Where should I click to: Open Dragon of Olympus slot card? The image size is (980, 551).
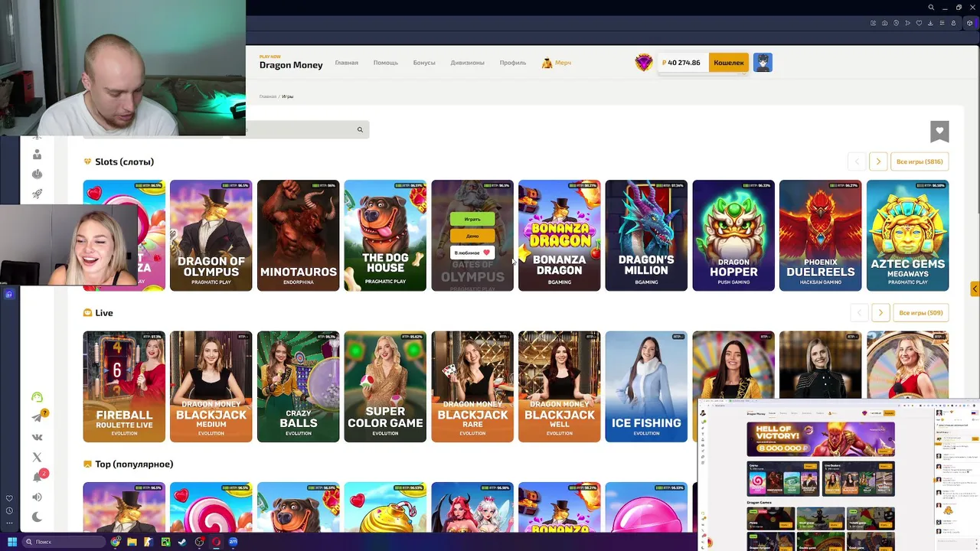pos(211,236)
